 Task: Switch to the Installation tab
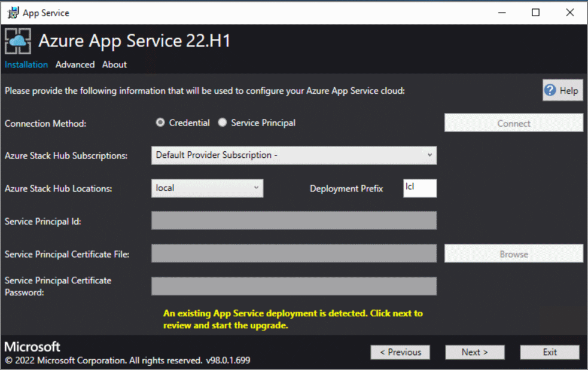click(x=26, y=65)
